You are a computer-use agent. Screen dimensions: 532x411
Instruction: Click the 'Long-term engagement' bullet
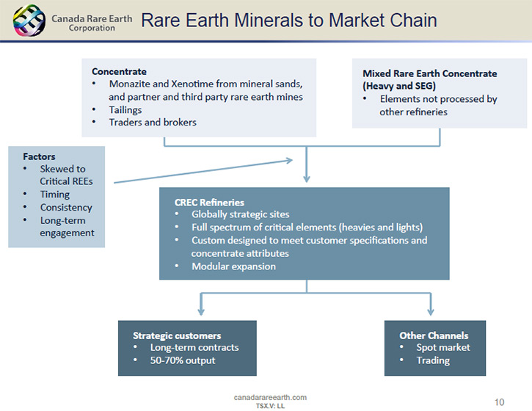coord(67,227)
